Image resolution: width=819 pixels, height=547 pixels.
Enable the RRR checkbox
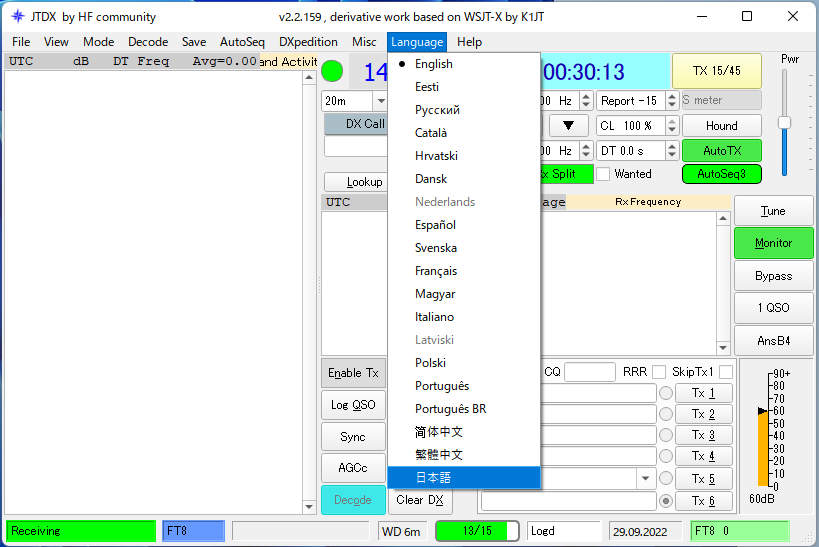click(x=659, y=372)
